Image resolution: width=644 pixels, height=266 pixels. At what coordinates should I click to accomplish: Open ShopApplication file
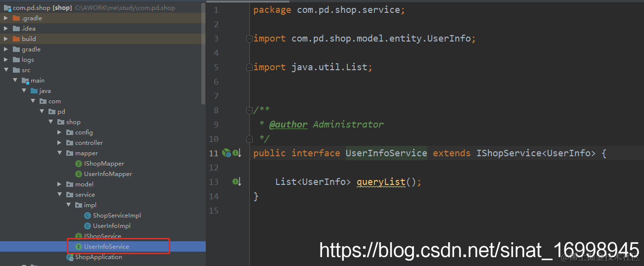pyautogui.click(x=98, y=257)
